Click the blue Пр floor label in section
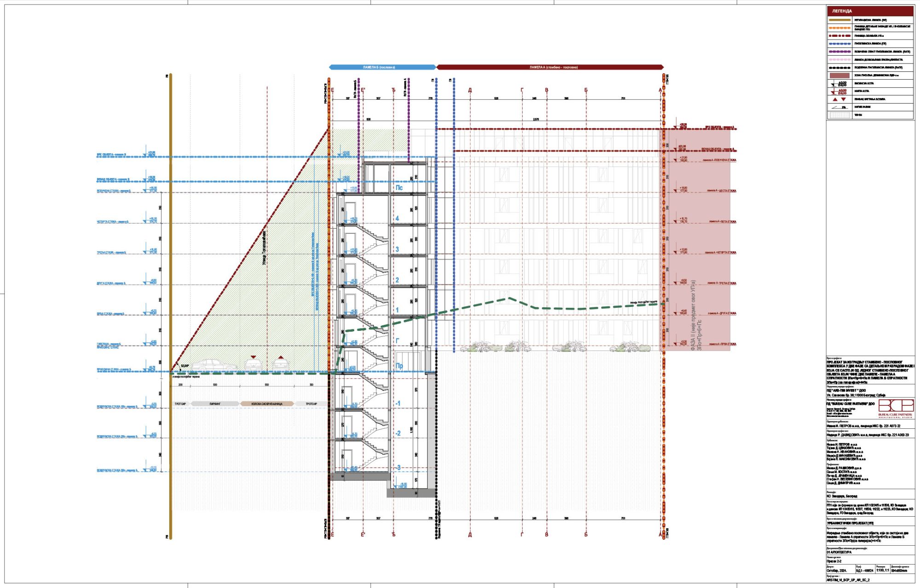This screenshot has width=920, height=588. (x=399, y=366)
